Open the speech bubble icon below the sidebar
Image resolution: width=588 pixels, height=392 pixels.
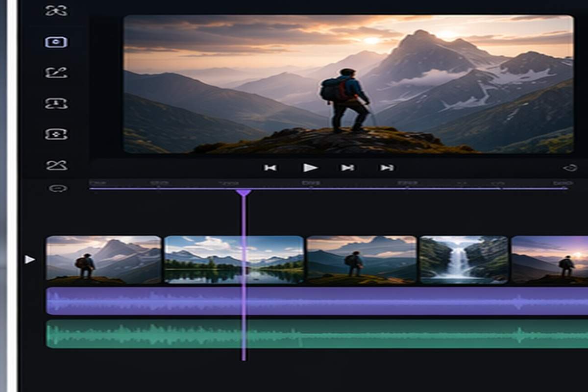pyautogui.click(x=58, y=189)
